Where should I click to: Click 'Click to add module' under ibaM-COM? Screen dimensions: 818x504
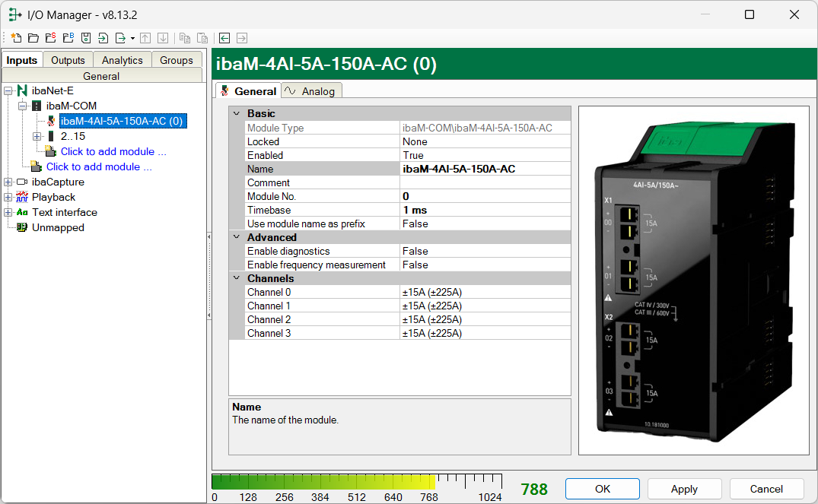pos(113,152)
